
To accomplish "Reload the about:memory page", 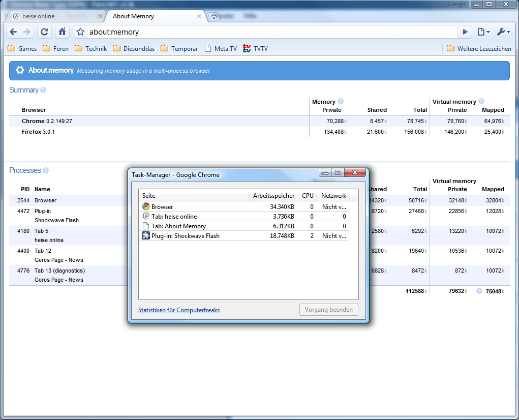I will coord(44,32).
